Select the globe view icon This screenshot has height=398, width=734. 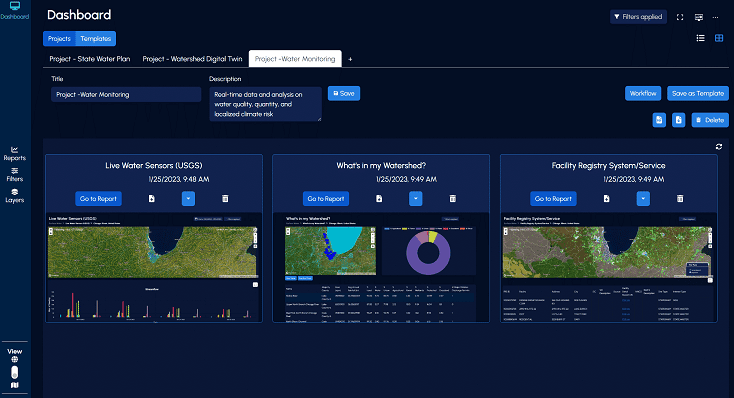tap(15, 360)
